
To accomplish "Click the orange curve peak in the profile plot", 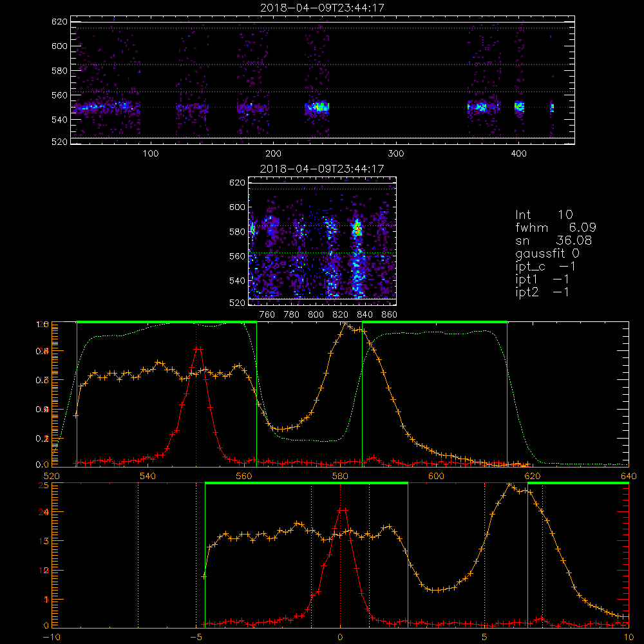I will tap(345, 324).
